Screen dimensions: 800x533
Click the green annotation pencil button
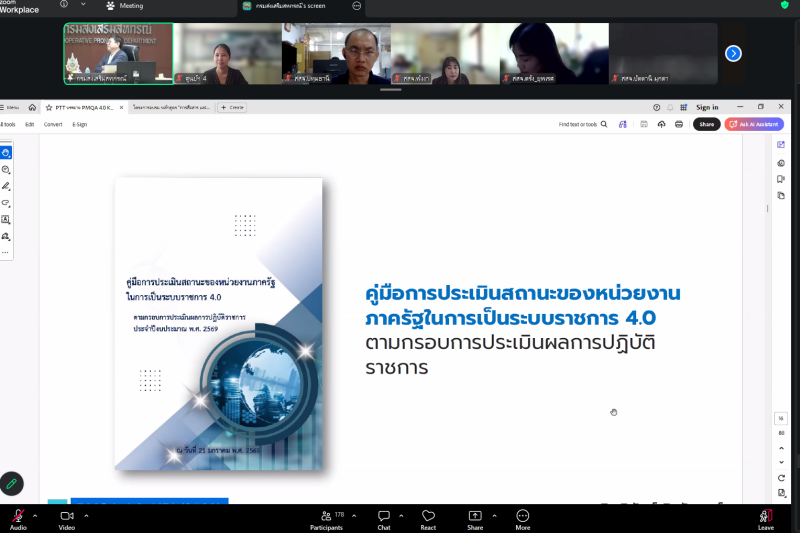11,482
